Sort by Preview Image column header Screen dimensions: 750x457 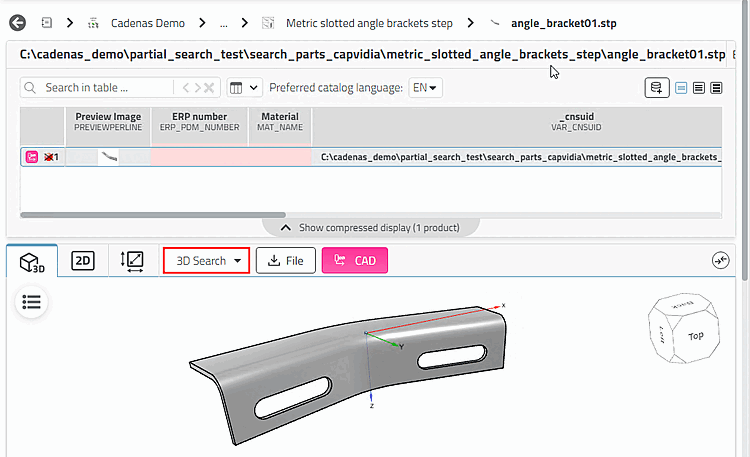tap(108, 126)
